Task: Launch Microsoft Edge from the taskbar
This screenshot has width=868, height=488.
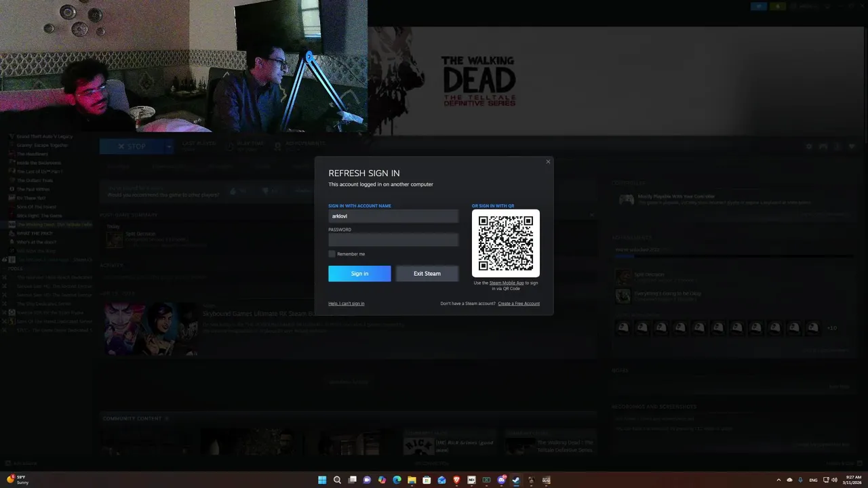Action: coord(397,480)
